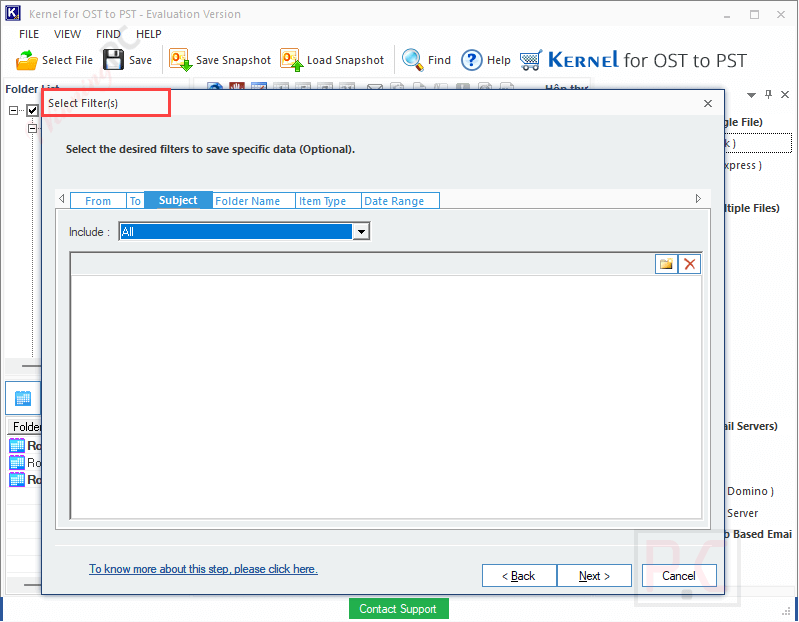Image resolution: width=799 pixels, height=622 pixels.
Task: Open the dropdown arrow on the right panel header
Action: 751,95
